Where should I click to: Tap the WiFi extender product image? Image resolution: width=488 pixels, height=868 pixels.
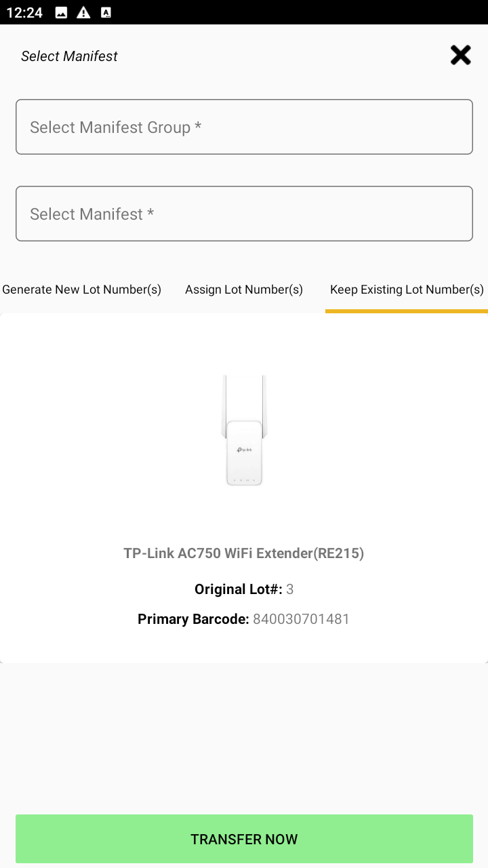(244, 430)
